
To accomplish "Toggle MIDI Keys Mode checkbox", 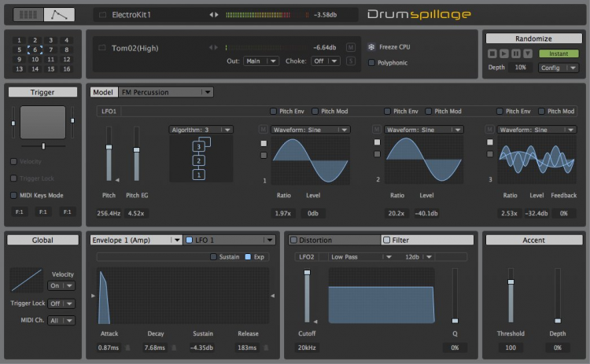I will 13,195.
